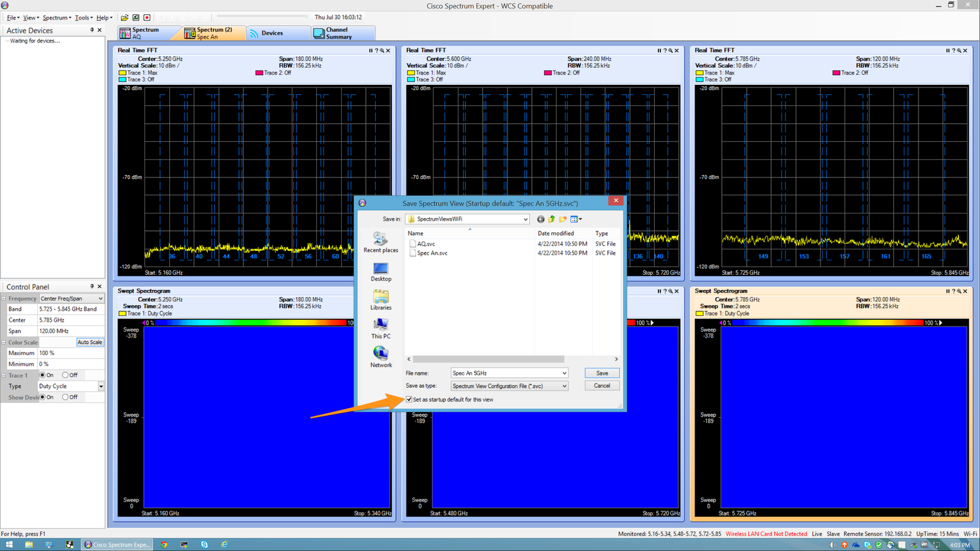Launch Chrome from the Windows taskbar
This screenshot has height=551, width=980.
tap(164, 544)
